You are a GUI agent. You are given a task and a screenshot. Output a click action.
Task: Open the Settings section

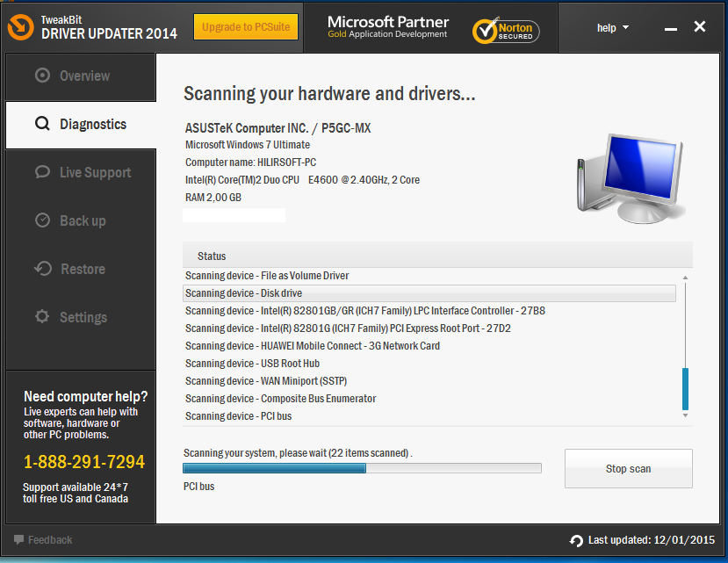tap(81, 318)
